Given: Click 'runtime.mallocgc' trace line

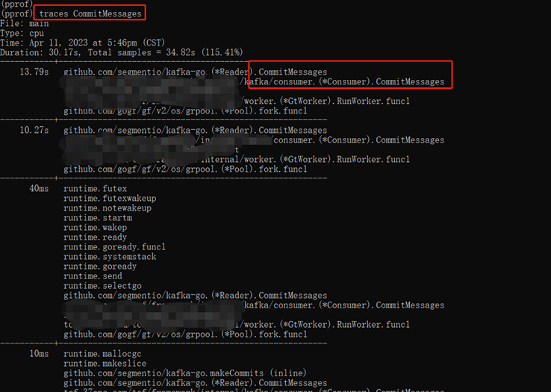Looking at the screenshot, I should coord(102,354).
